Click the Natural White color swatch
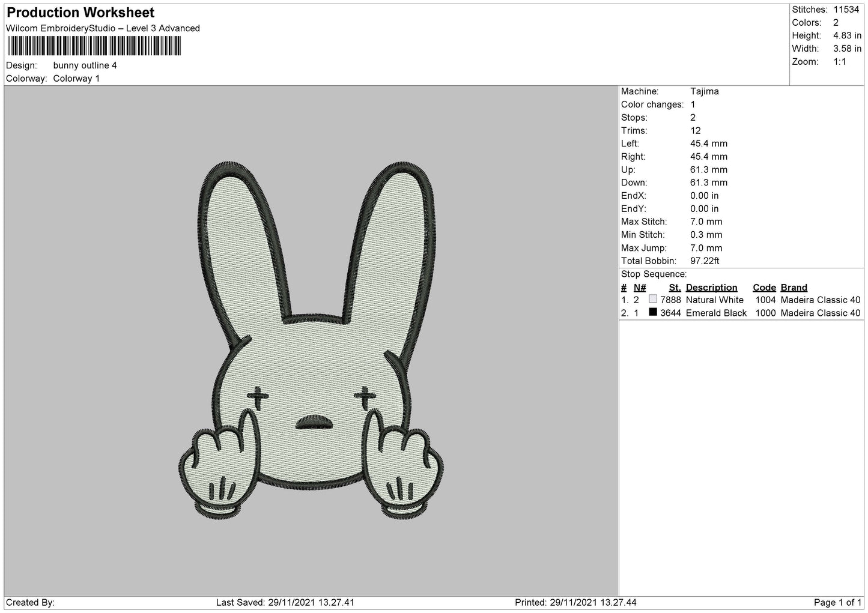The height and width of the screenshot is (613, 868). coord(653,299)
